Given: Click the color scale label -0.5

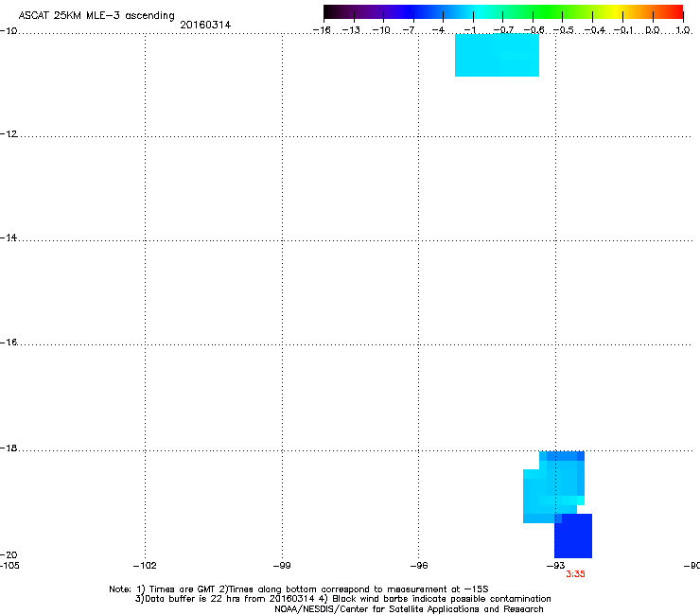Looking at the screenshot, I should (563, 30).
